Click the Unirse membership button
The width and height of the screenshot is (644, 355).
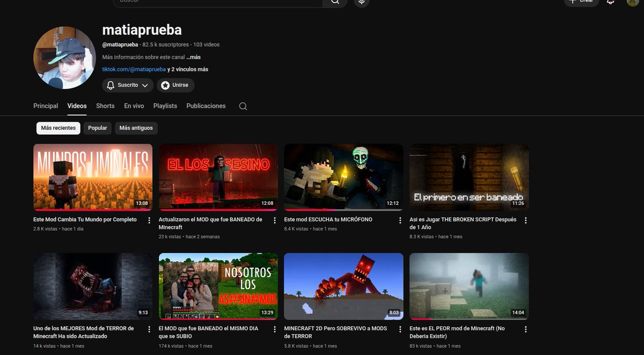(175, 85)
